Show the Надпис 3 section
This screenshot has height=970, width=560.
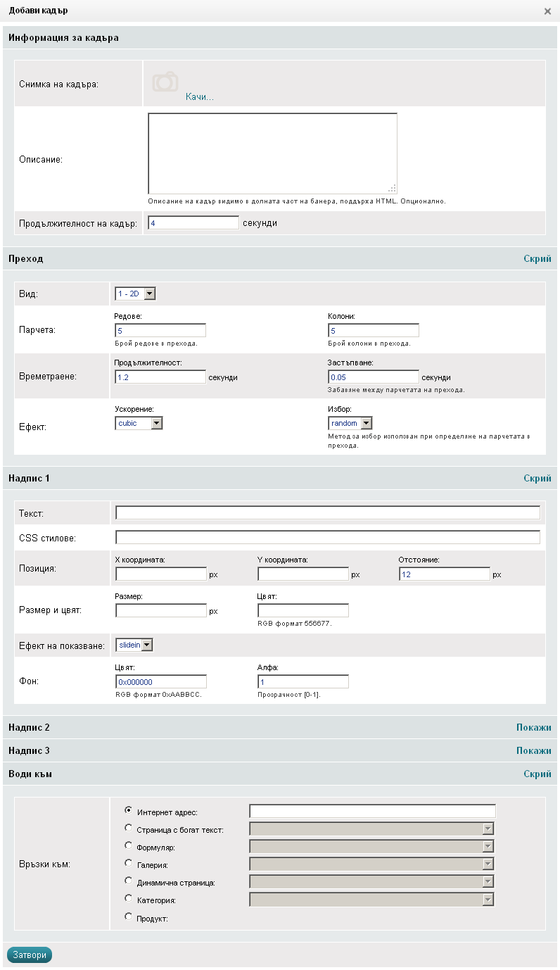[x=533, y=750]
